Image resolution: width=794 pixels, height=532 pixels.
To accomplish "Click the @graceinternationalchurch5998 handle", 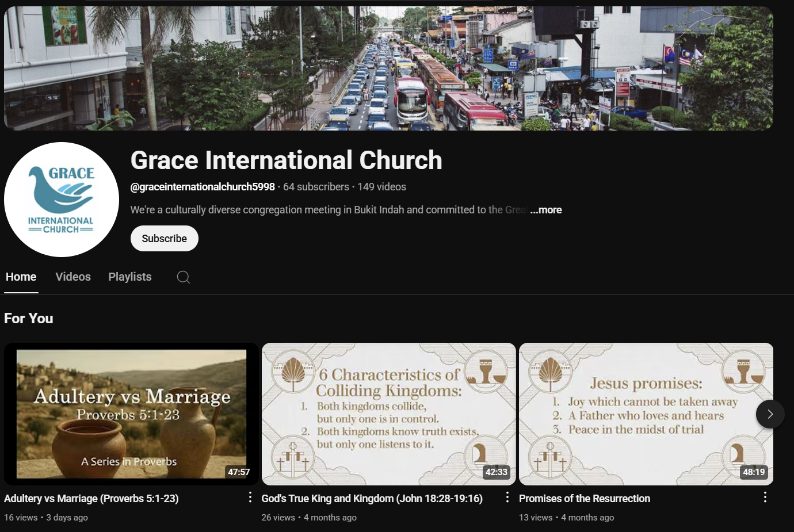I will pos(203,187).
